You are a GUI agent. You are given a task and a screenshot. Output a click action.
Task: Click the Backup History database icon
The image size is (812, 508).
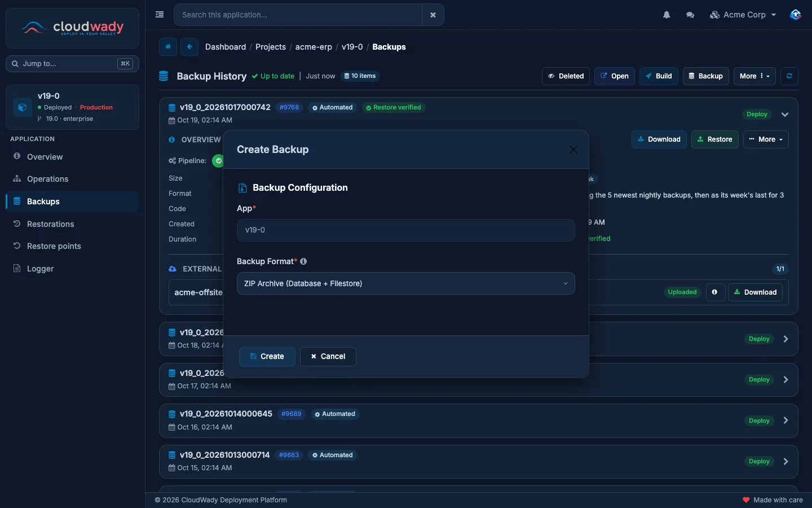164,76
